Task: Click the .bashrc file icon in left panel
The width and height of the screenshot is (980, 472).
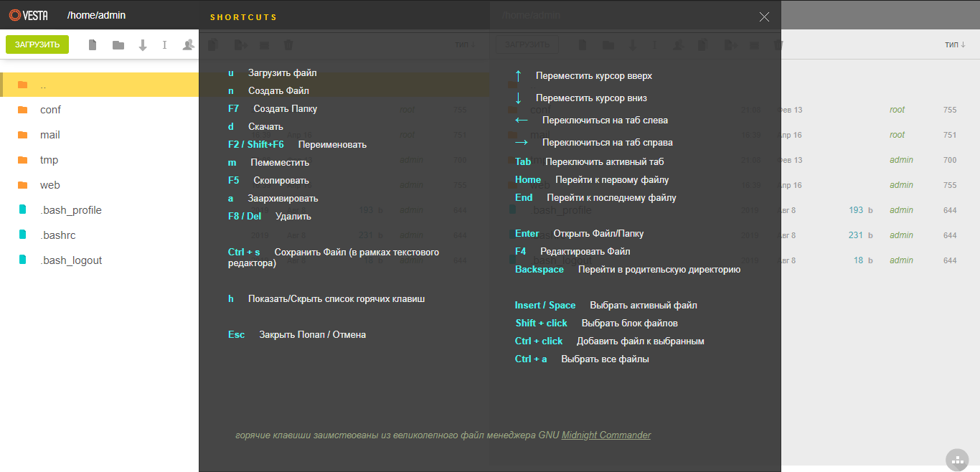Action: click(x=23, y=235)
